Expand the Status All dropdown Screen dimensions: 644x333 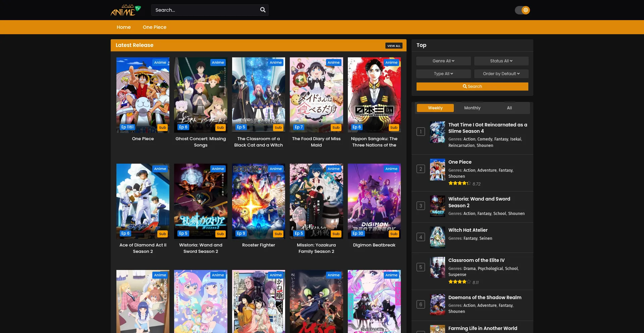[501, 61]
